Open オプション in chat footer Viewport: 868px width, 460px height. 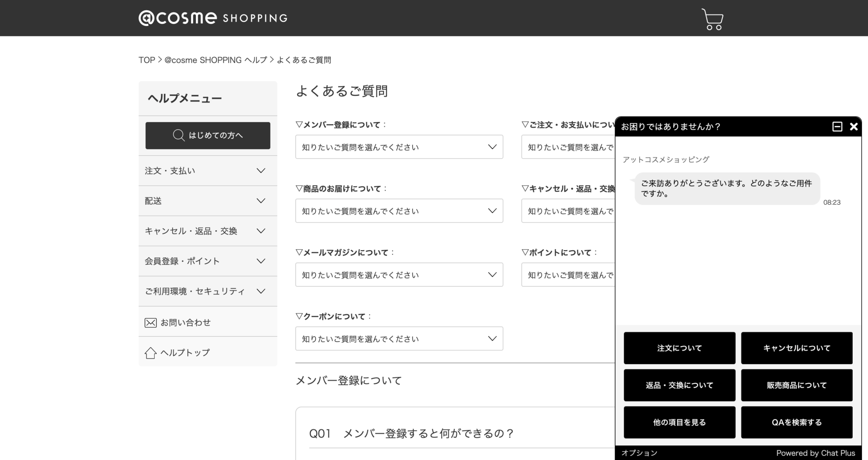click(x=639, y=453)
